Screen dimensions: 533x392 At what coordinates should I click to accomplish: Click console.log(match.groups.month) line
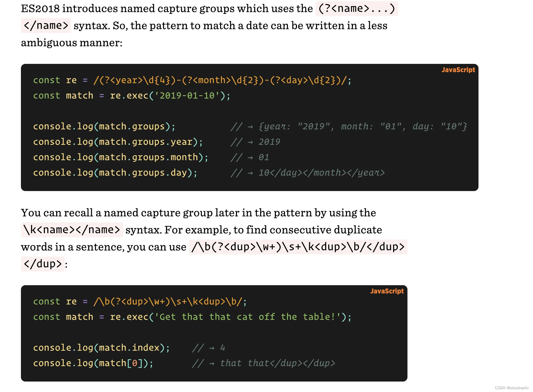pyautogui.click(x=121, y=157)
